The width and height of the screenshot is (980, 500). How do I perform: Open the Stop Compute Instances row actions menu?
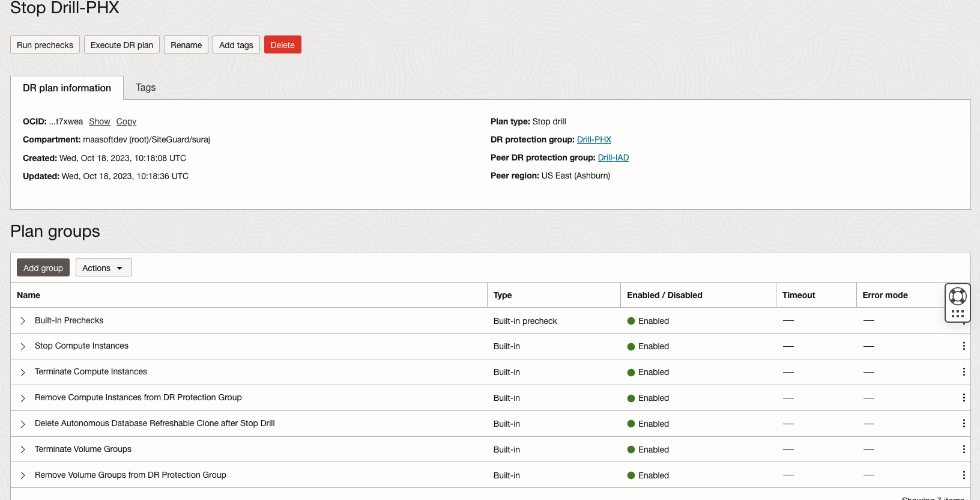[964, 346]
